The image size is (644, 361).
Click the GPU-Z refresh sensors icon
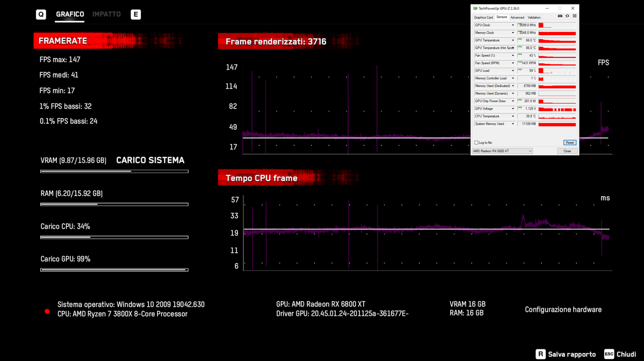567,16
